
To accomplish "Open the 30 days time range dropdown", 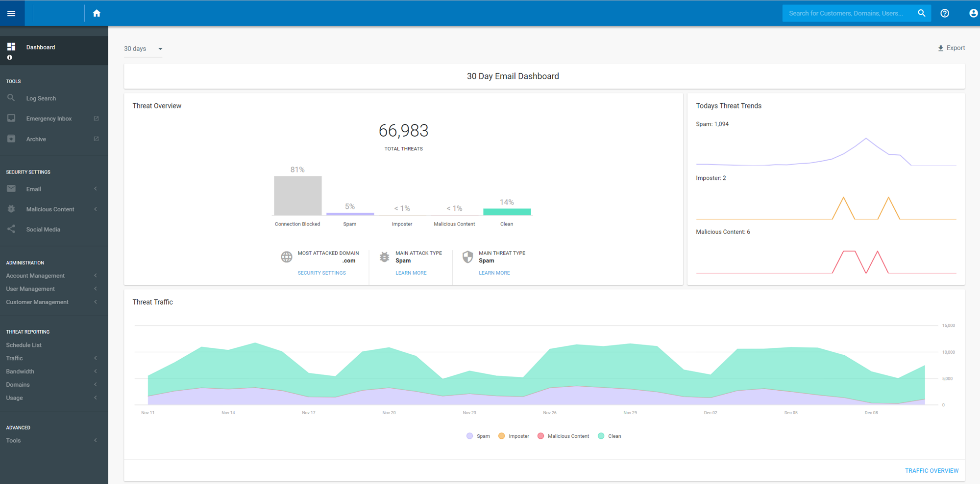I will (143, 49).
